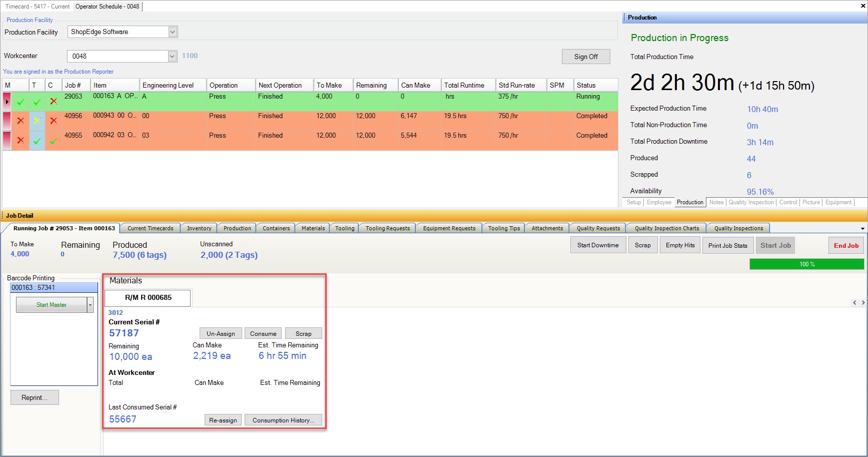Click the Empty Hits button
This screenshot has width=868, height=457.
[x=680, y=245]
